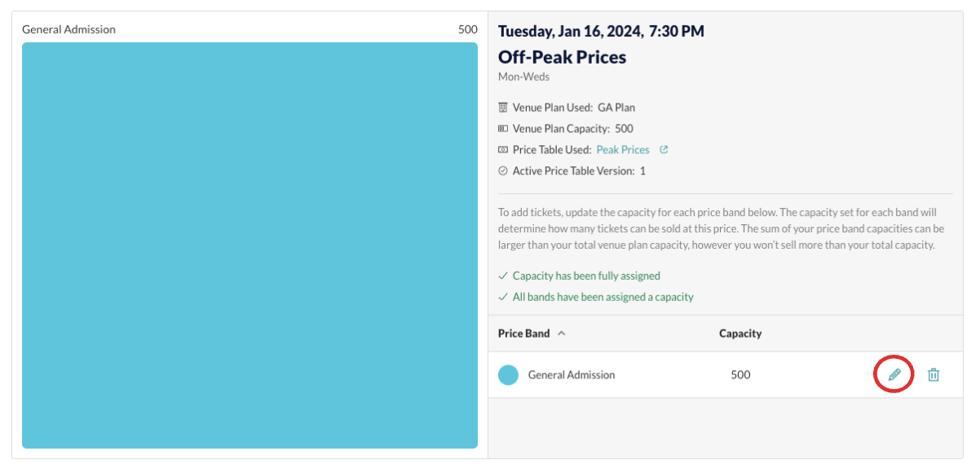Click the Active Price Table Version check icon
The width and height of the screenshot is (980, 473).
click(x=503, y=171)
